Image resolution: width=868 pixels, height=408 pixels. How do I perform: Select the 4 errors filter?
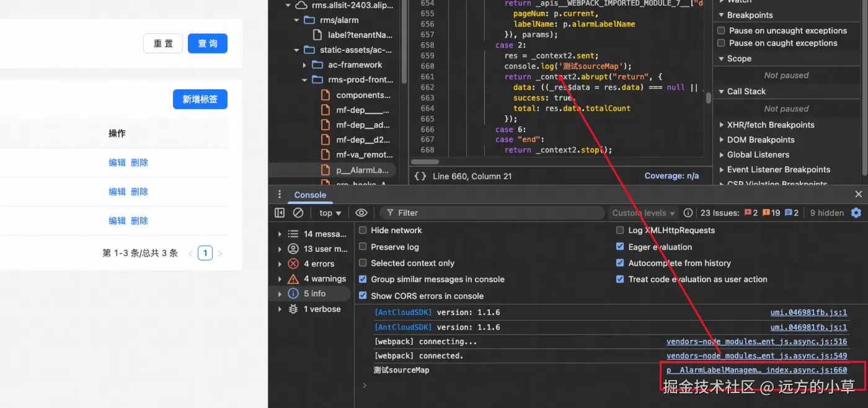click(x=319, y=264)
